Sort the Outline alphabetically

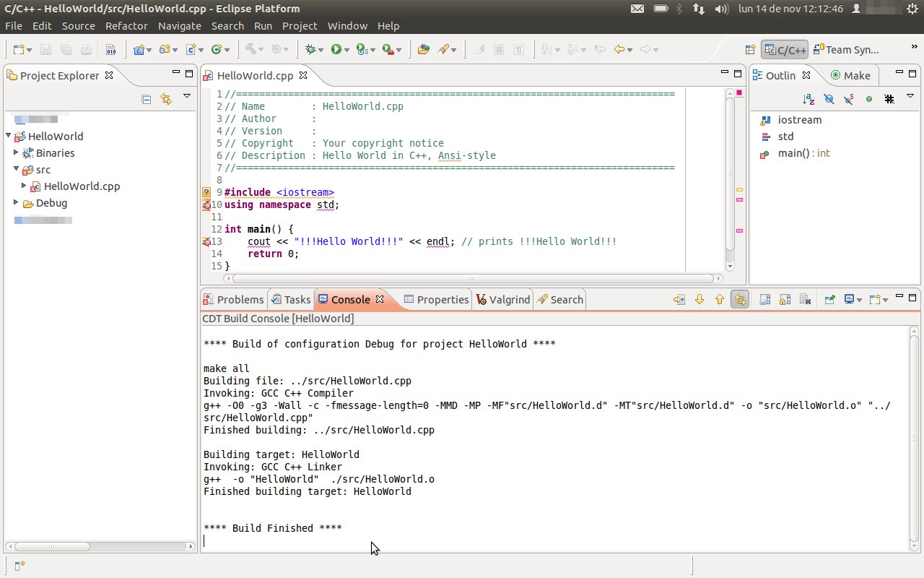pyautogui.click(x=808, y=99)
